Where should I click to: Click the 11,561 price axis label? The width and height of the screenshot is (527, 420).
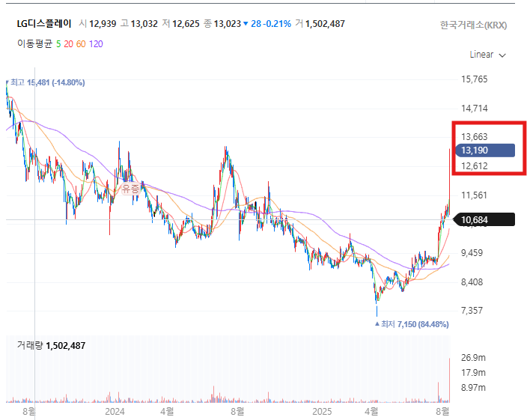point(475,195)
